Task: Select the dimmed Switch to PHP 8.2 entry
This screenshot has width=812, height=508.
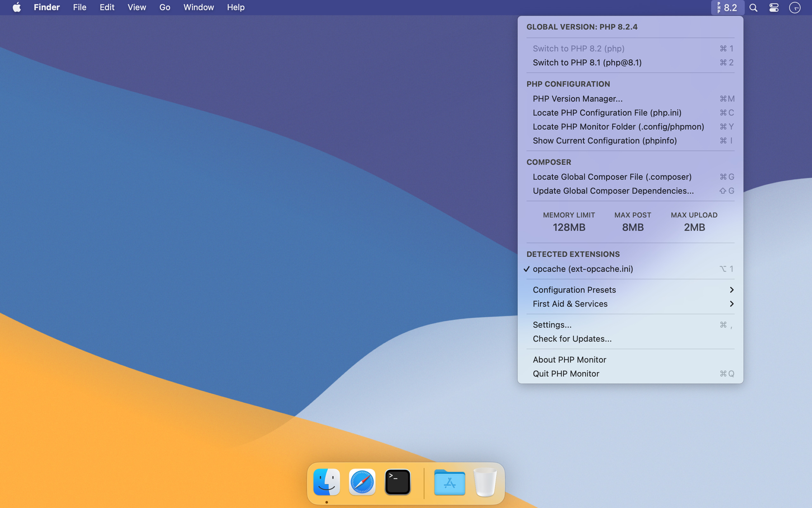Action: [631, 48]
